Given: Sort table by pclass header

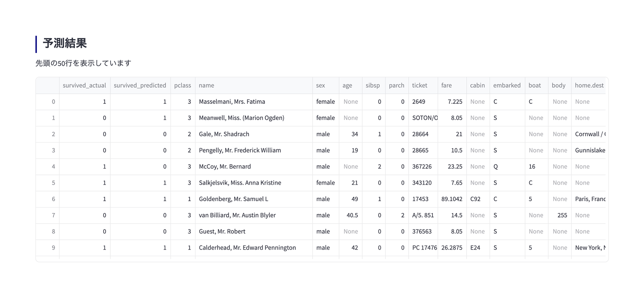Looking at the screenshot, I should click(x=182, y=85).
